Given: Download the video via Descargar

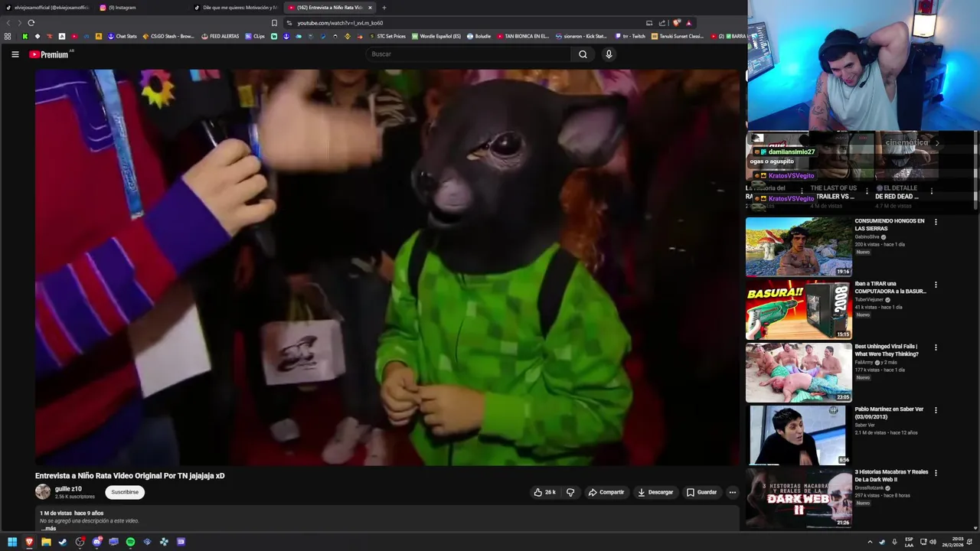Looking at the screenshot, I should click(655, 492).
